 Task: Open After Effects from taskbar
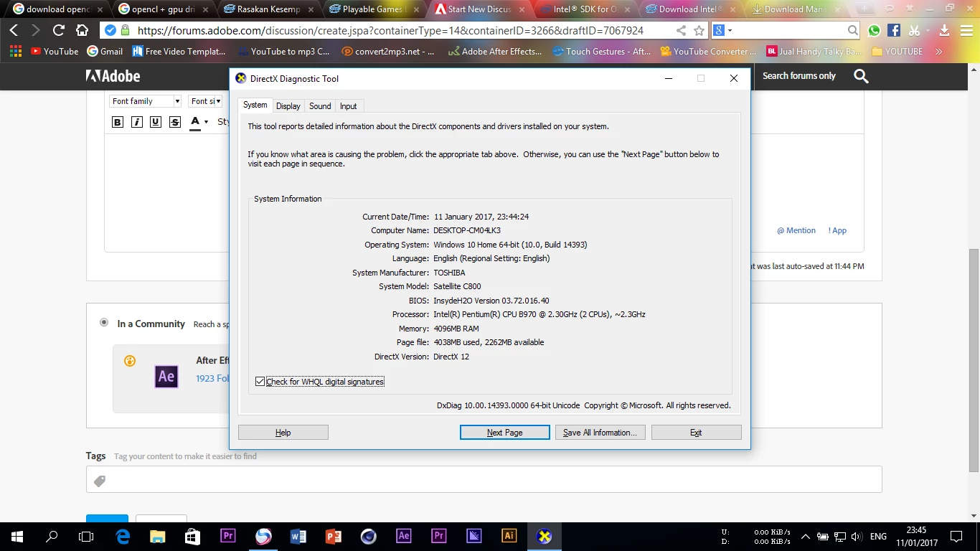pos(404,536)
